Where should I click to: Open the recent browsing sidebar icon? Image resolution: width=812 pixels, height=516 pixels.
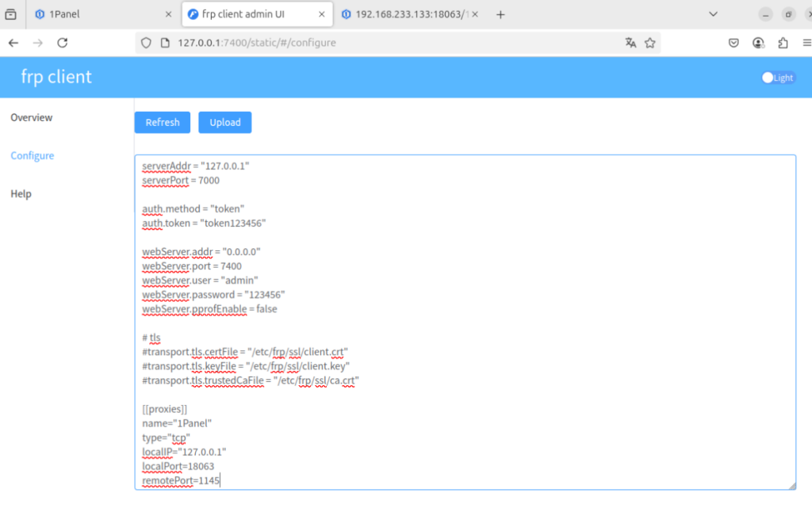point(10,14)
